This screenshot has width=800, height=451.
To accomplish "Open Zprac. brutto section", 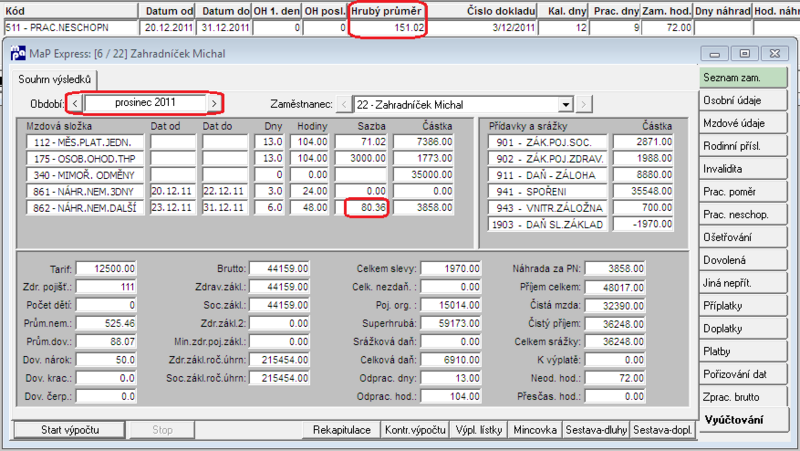I will [743, 397].
